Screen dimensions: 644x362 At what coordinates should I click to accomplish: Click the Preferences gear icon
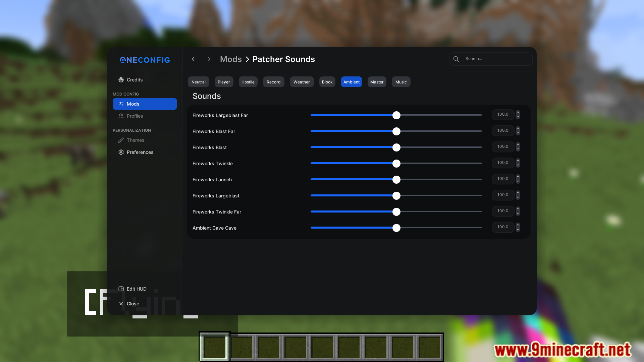point(121,152)
